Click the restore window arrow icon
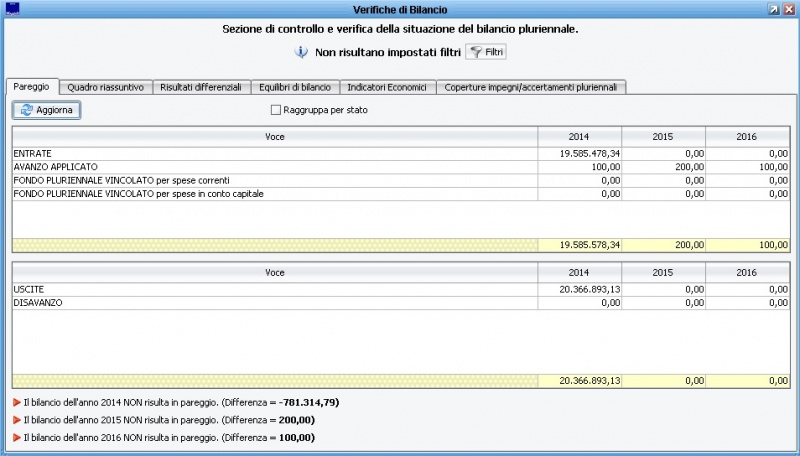 (773, 9)
